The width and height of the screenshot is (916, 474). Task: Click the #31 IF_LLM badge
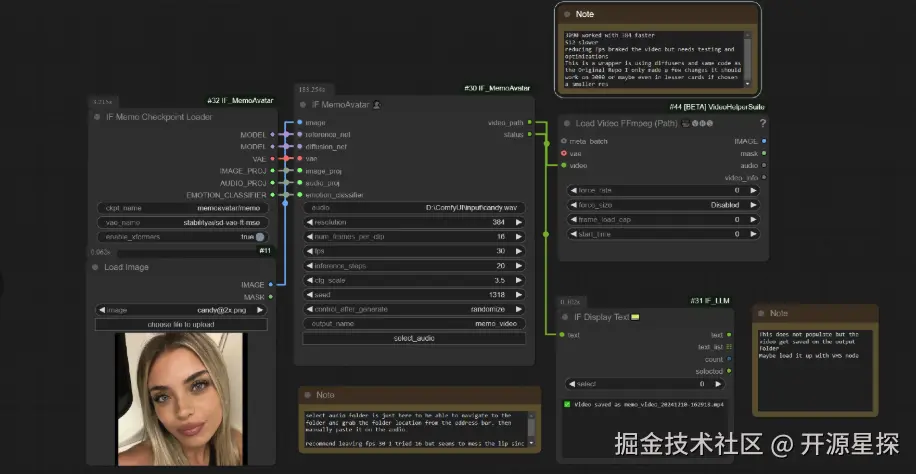tap(710, 301)
